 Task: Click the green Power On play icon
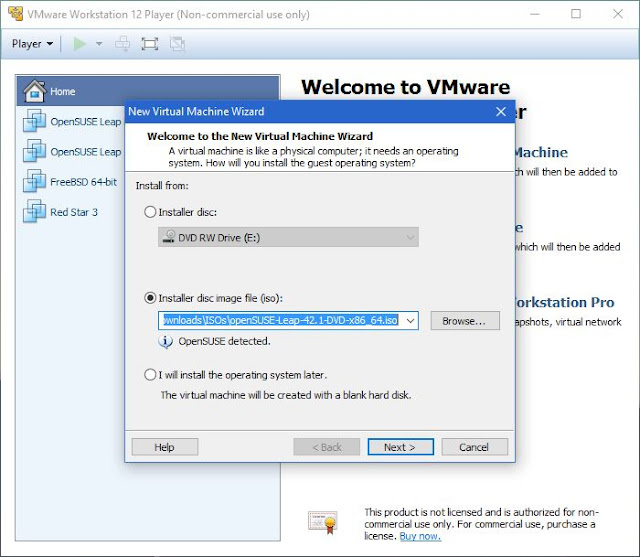tap(80, 44)
